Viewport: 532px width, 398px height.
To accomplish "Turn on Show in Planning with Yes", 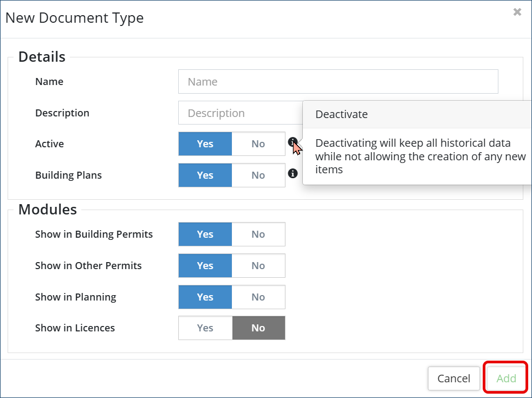I will (205, 297).
